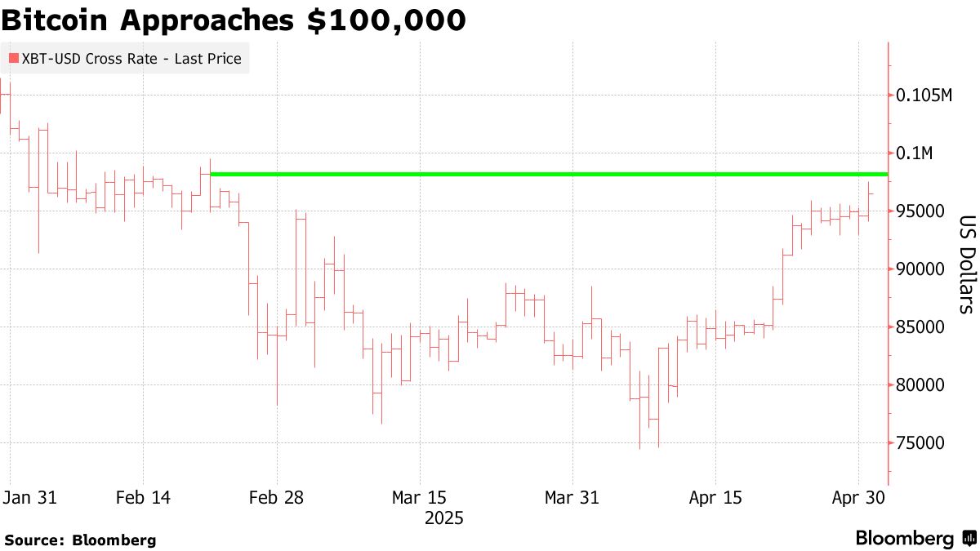
Task: Click the Apr 15 date label
Action: point(715,497)
